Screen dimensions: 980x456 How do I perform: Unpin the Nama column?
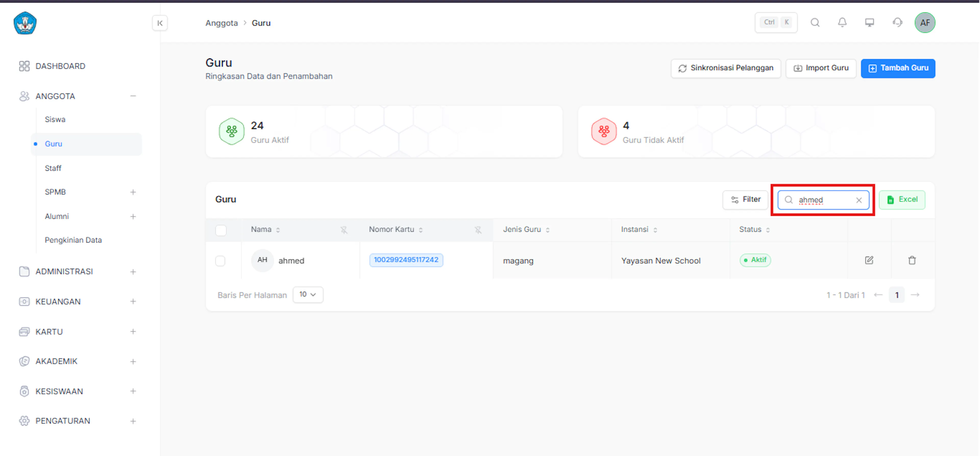tap(344, 230)
